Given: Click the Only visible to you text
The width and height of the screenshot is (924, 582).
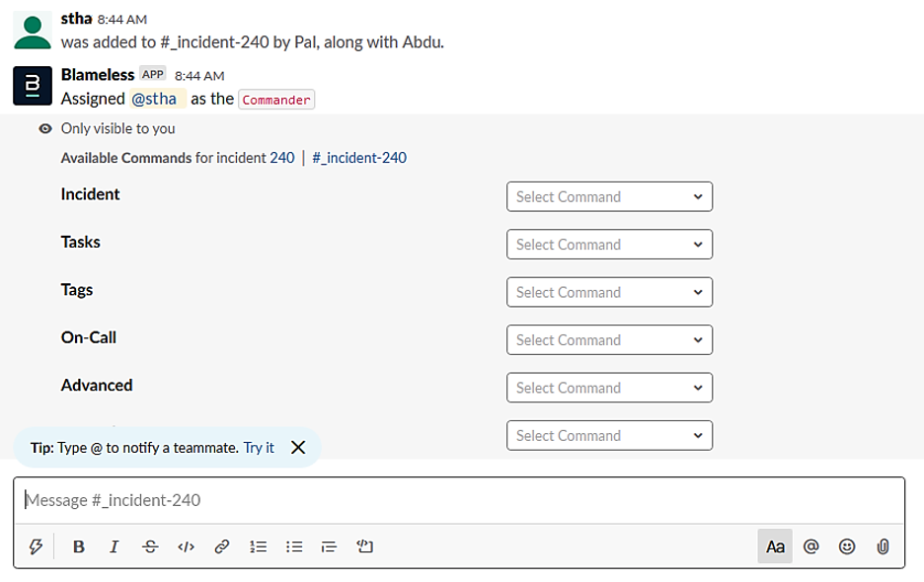Looking at the screenshot, I should click(117, 128).
